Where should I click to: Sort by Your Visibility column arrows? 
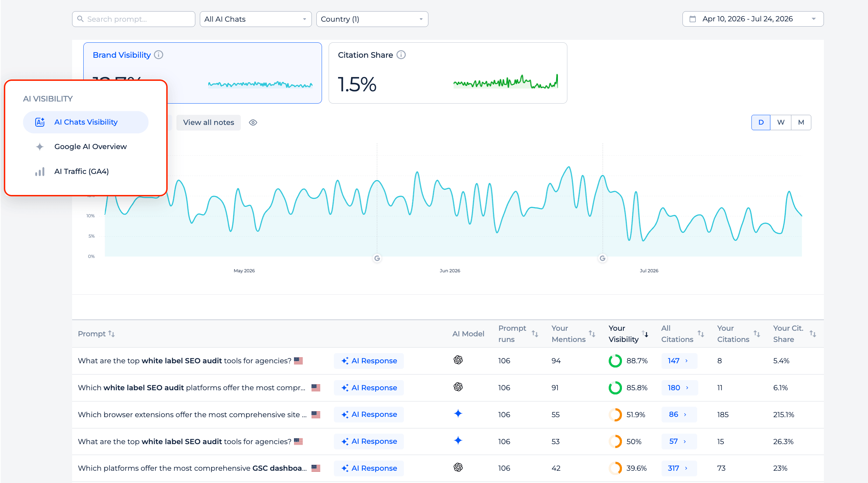point(645,334)
